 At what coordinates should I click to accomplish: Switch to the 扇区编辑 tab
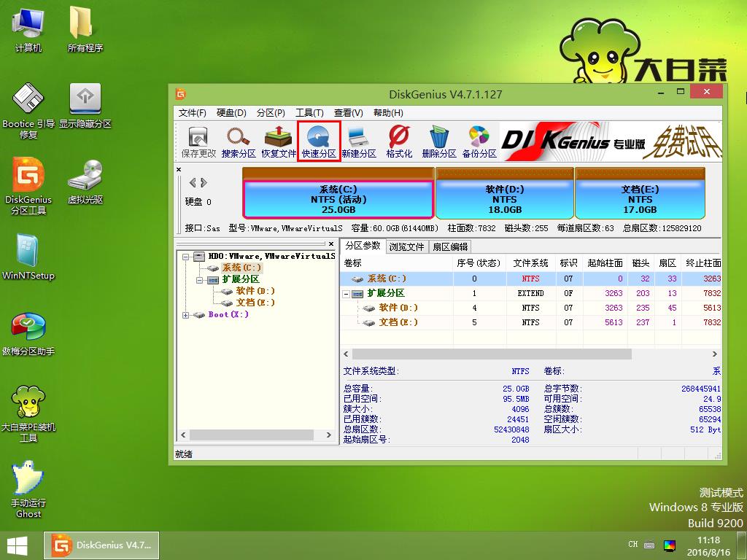pyautogui.click(x=449, y=246)
